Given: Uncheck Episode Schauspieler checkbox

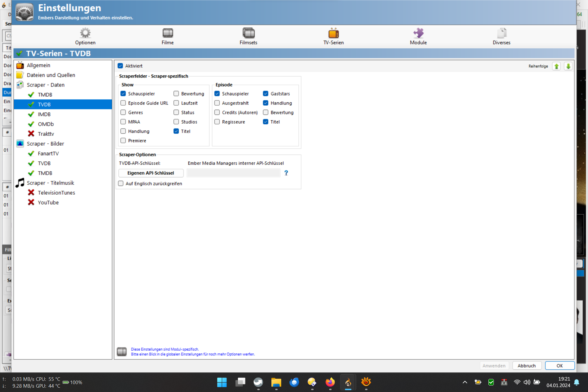Looking at the screenshot, I should [x=217, y=94].
